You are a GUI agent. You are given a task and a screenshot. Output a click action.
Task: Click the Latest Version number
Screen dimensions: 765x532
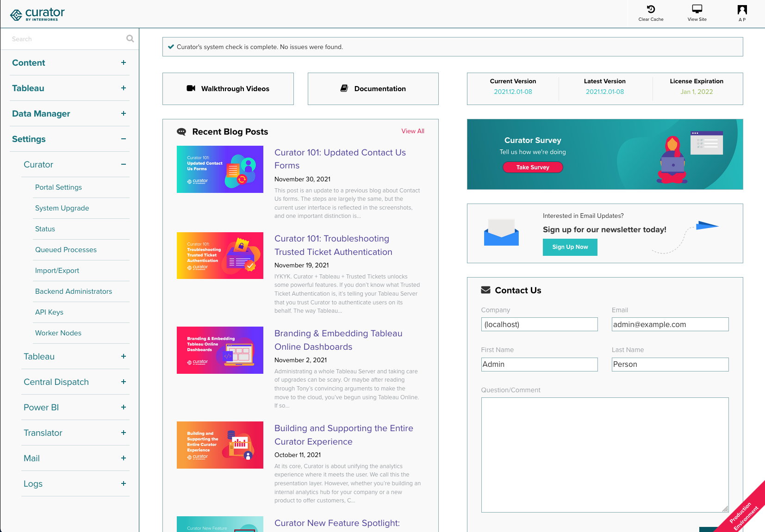coord(604,92)
